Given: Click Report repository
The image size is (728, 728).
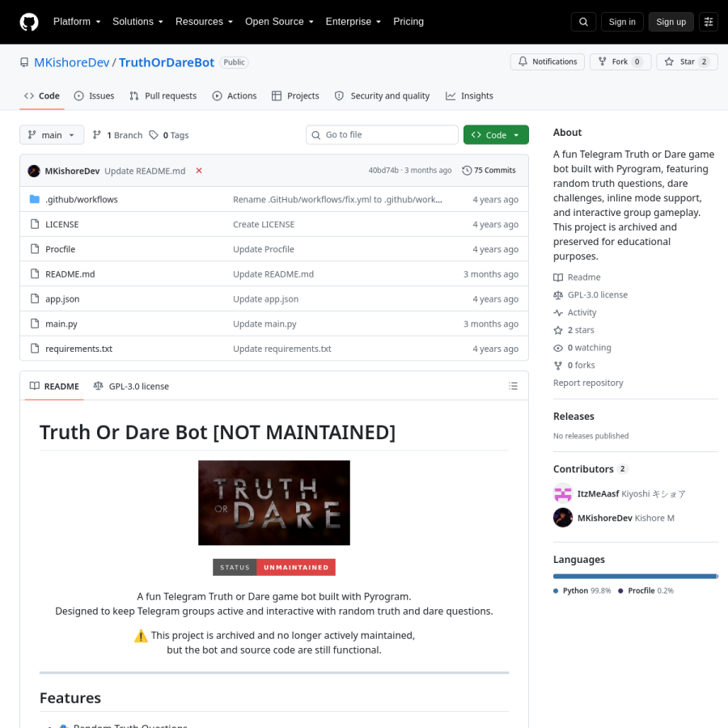Looking at the screenshot, I should click(588, 383).
